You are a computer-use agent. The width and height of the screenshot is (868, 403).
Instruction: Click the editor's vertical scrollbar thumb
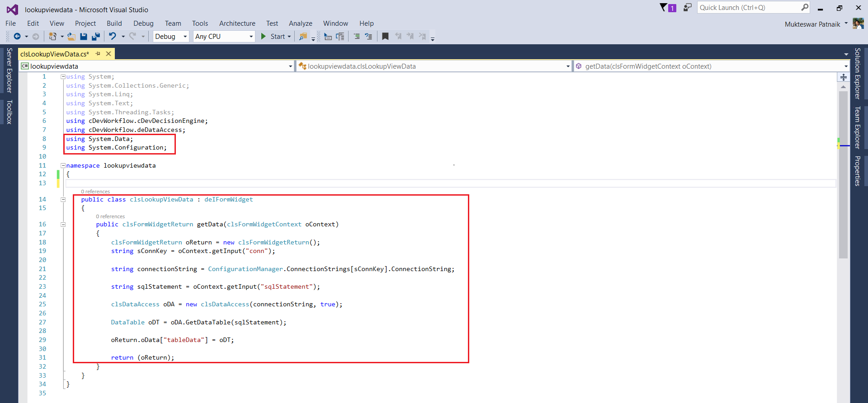pos(843,175)
